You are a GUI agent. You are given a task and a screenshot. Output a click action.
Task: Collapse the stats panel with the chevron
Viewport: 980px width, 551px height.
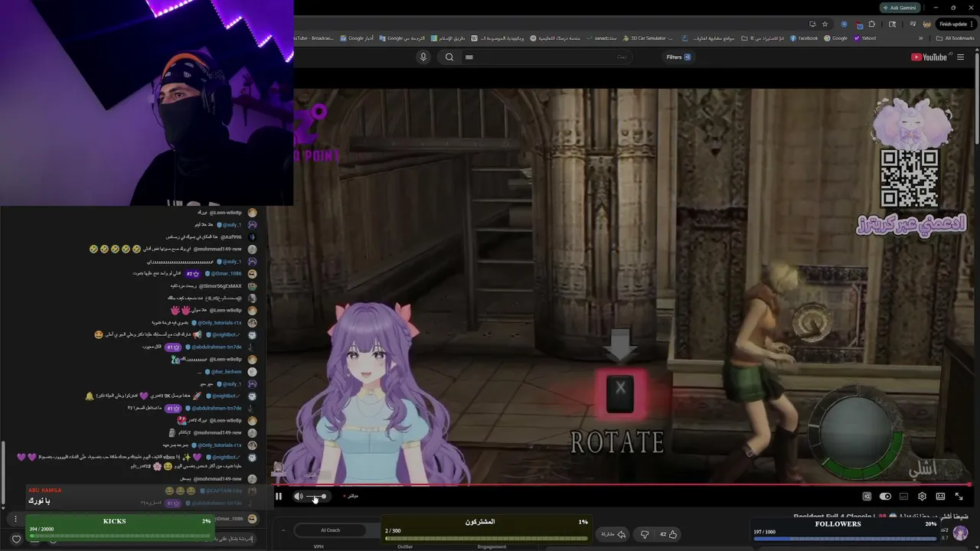click(x=283, y=530)
